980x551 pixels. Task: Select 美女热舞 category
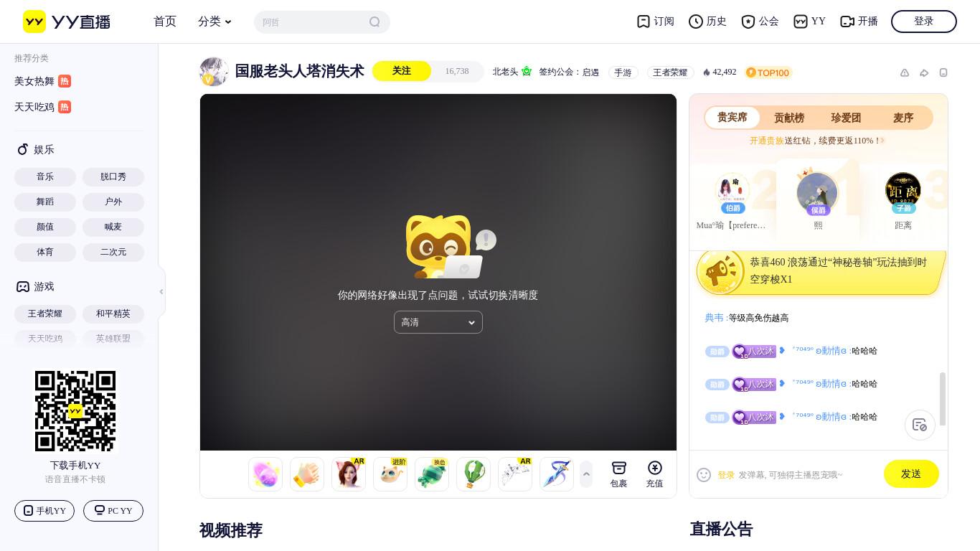pyautogui.click(x=42, y=81)
